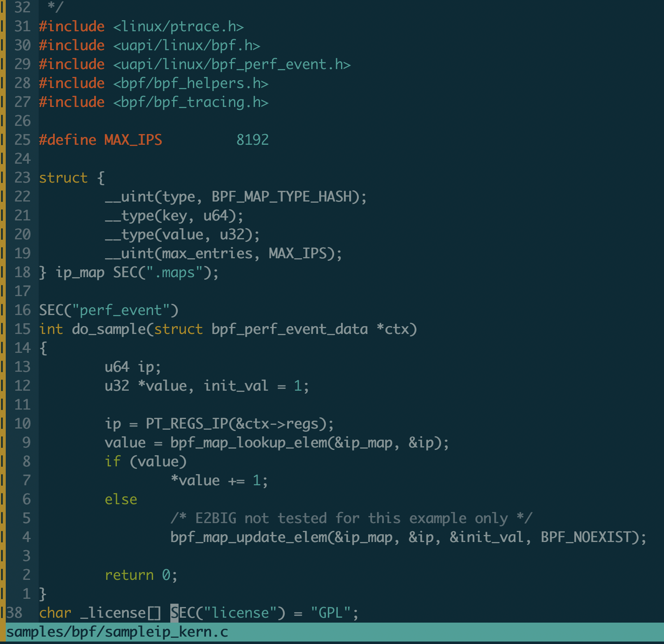The image size is (664, 644).
Task: Click the _license array variable name
Action: (113, 613)
